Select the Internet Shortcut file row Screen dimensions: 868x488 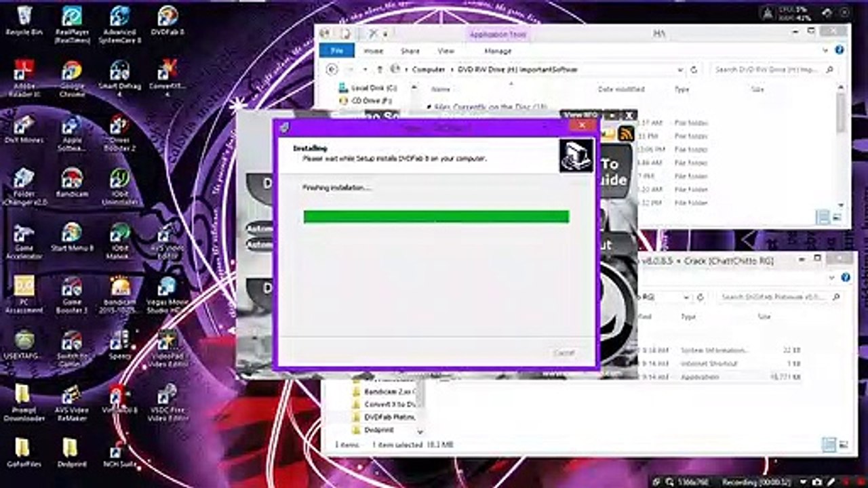click(720, 363)
